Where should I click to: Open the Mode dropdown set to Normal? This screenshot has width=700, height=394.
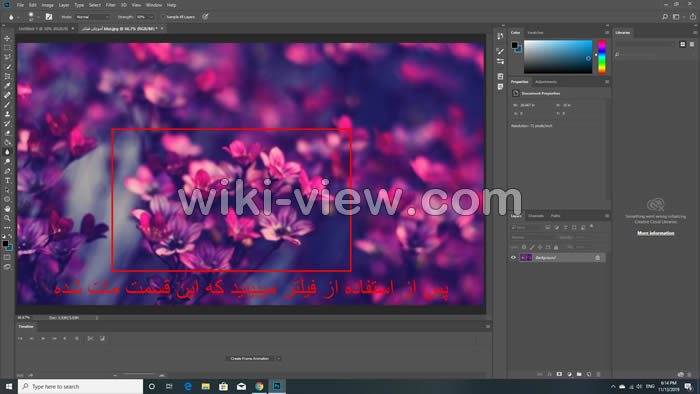(x=92, y=17)
